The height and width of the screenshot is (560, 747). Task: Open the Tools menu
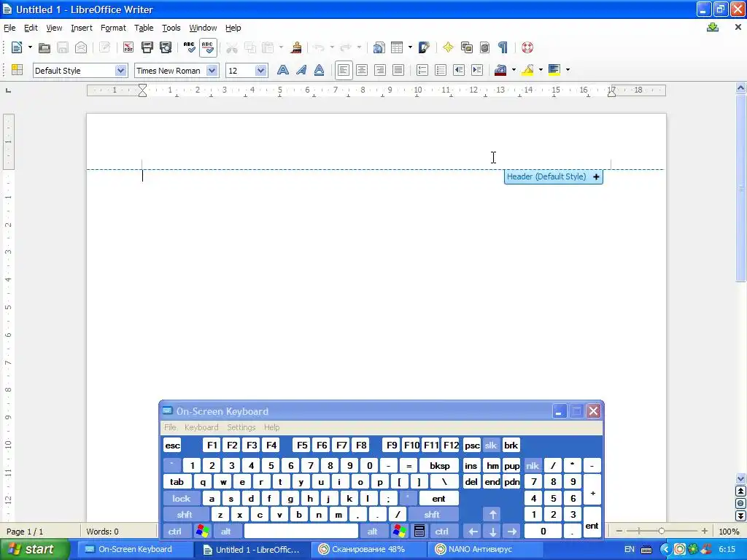click(x=171, y=28)
